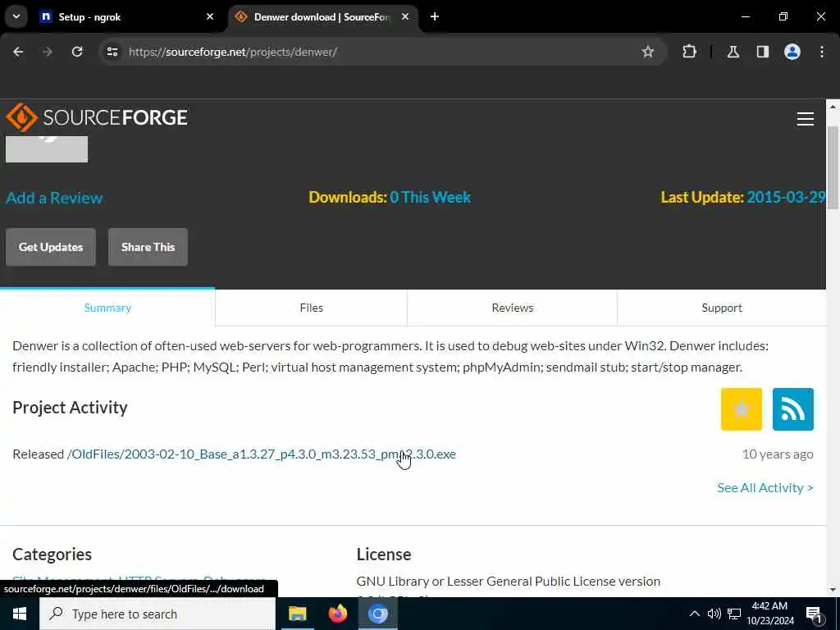Open the OldFiles 2003-02-10 Base exe link
Screen dimensions: 840x630
coord(262,454)
